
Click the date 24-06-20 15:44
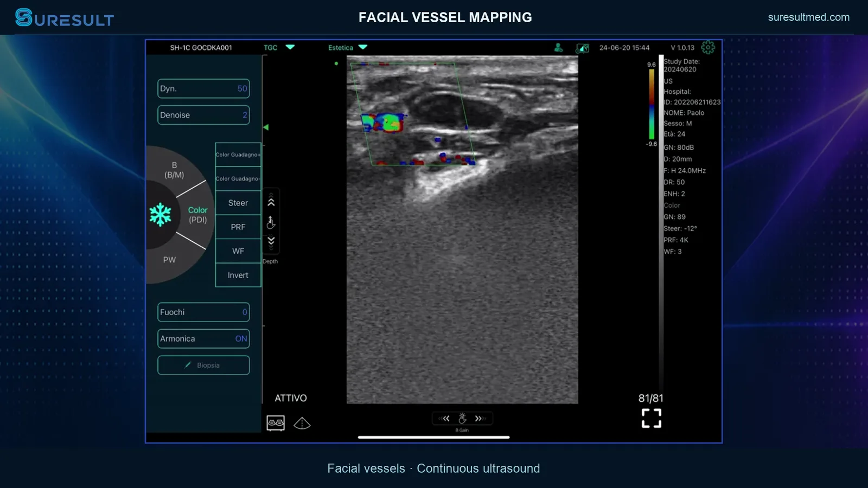pos(624,48)
